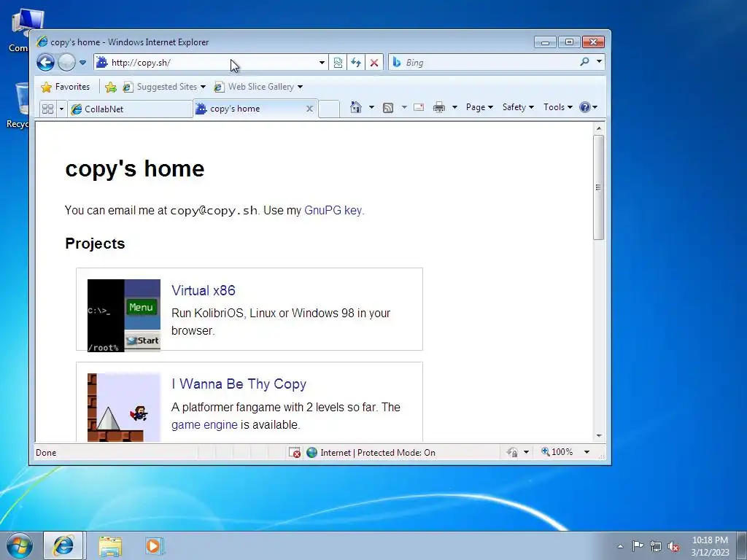
Task: Open Quick Tabs grid icon
Action: pyautogui.click(x=47, y=109)
